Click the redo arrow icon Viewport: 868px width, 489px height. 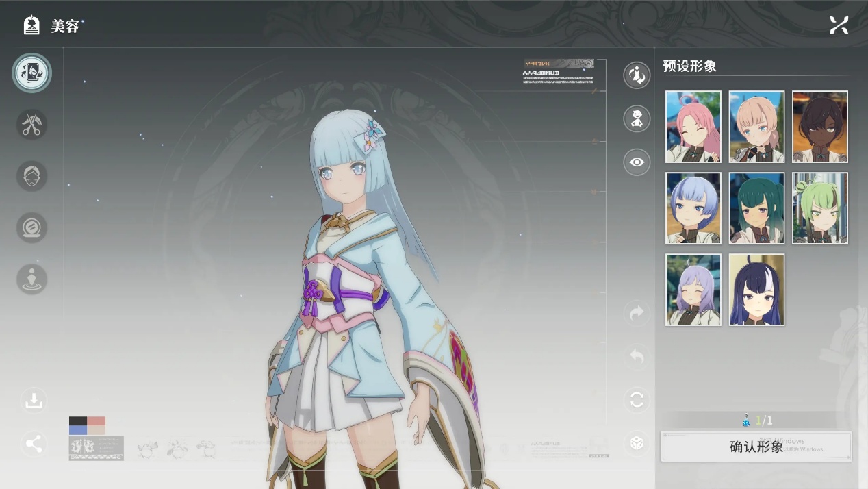pos(637,314)
